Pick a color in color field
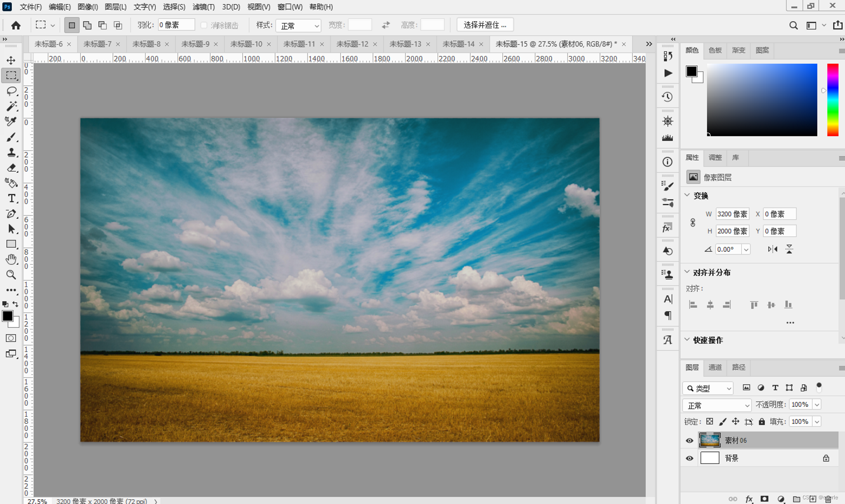 [x=762, y=100]
